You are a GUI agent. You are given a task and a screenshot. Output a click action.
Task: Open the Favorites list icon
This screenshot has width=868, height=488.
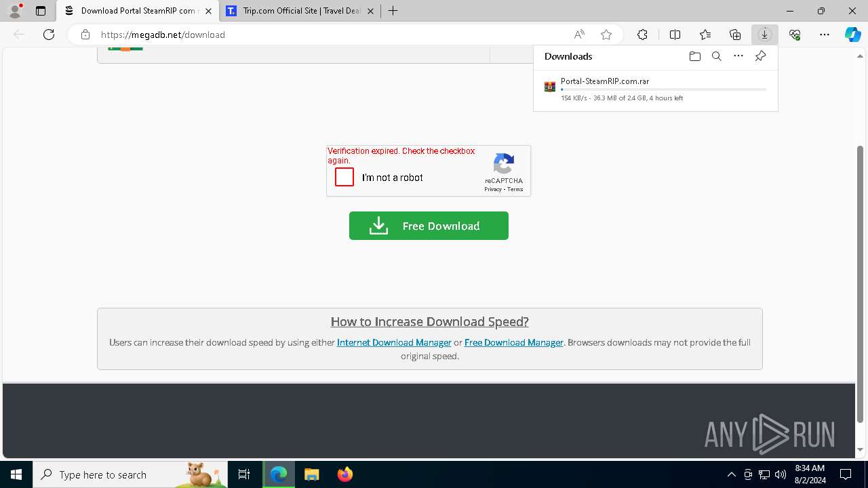point(705,35)
